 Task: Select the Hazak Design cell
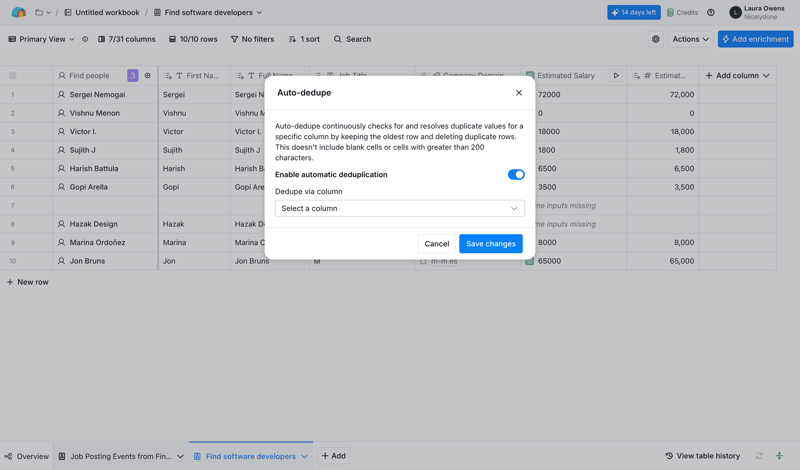(x=106, y=224)
